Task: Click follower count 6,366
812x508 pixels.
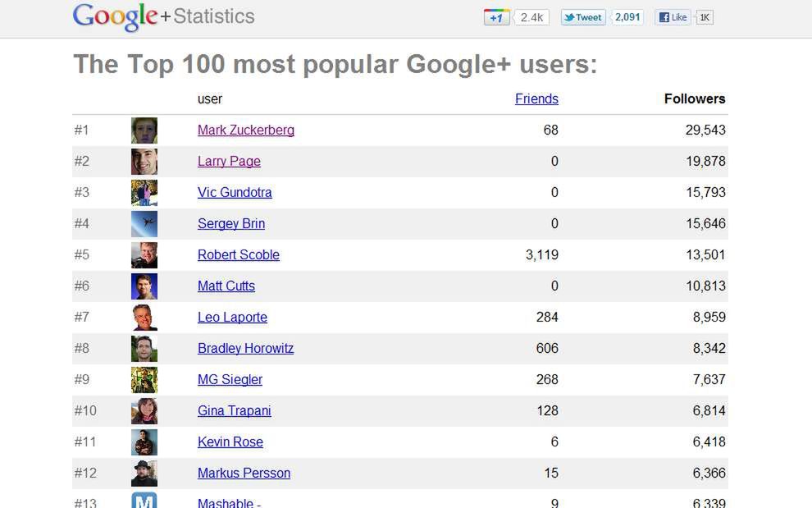Action: coord(709,473)
